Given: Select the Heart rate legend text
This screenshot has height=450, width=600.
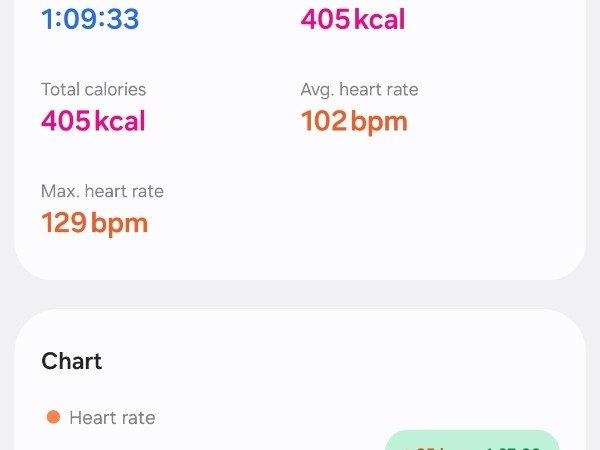Looking at the screenshot, I should tap(112, 417).
